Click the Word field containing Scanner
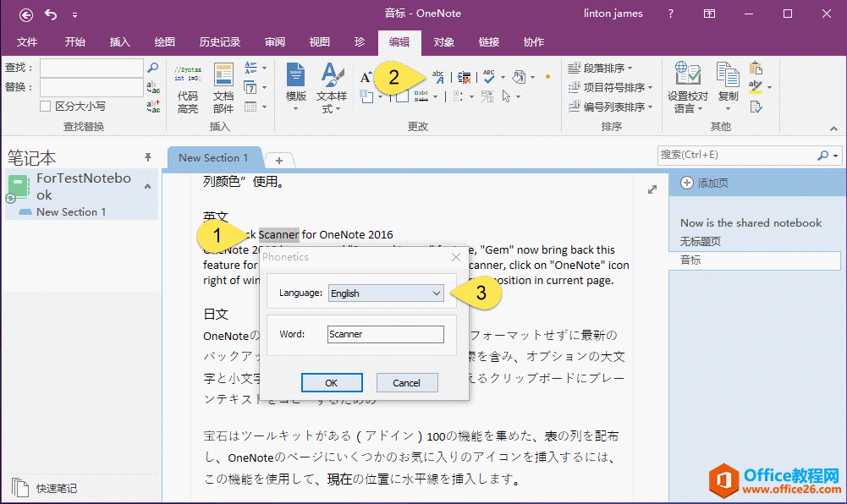 click(385, 334)
